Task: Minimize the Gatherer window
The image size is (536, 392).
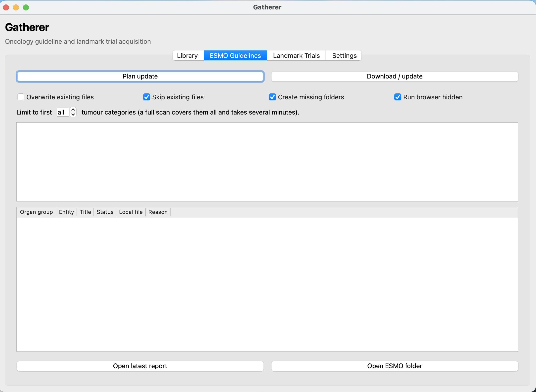Action: pyautogui.click(x=16, y=7)
